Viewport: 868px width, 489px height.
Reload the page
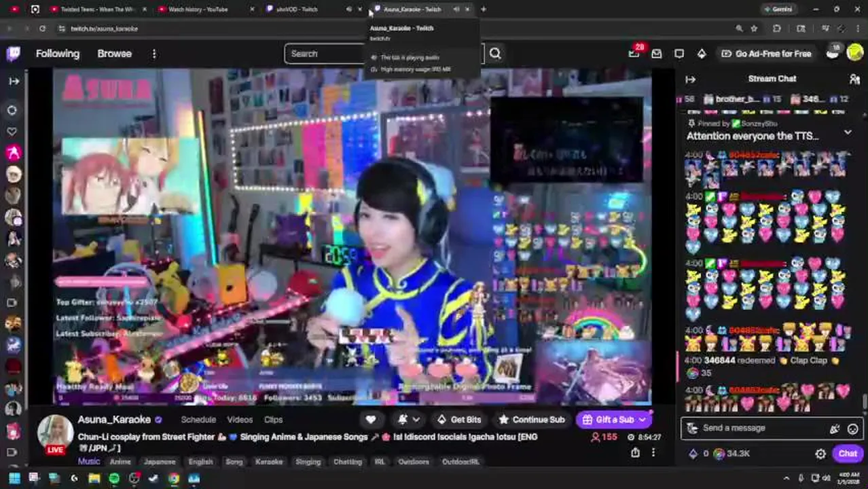pyautogui.click(x=42, y=29)
